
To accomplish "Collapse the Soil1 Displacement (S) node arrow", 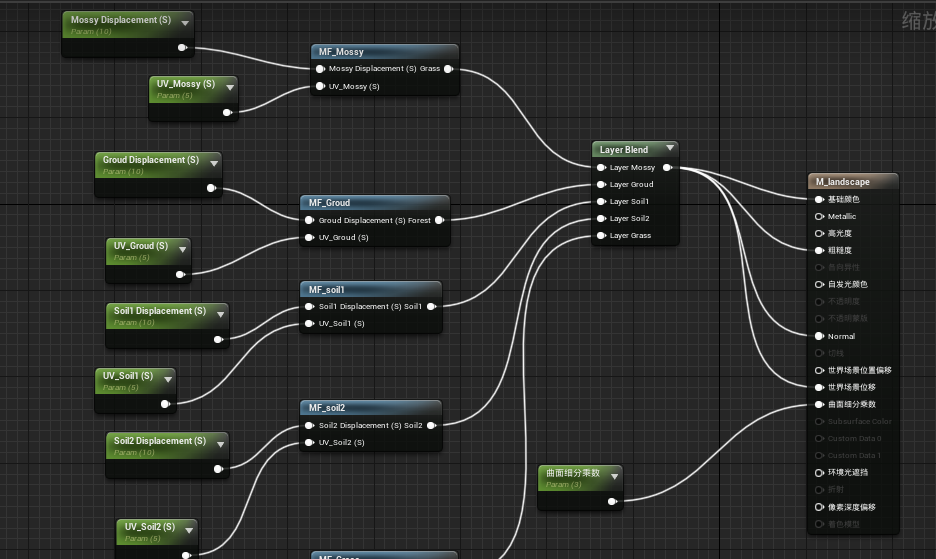I will 221,315.
